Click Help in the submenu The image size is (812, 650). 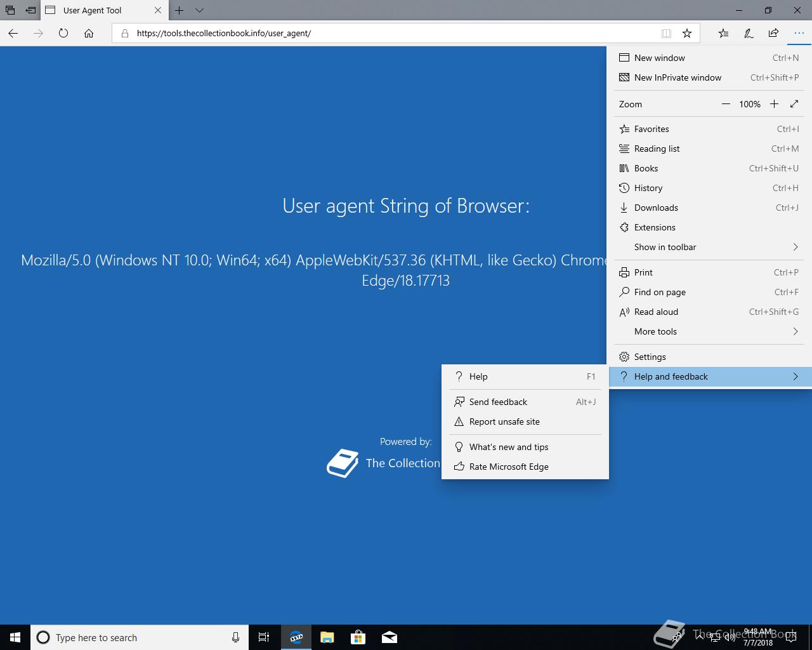click(525, 376)
